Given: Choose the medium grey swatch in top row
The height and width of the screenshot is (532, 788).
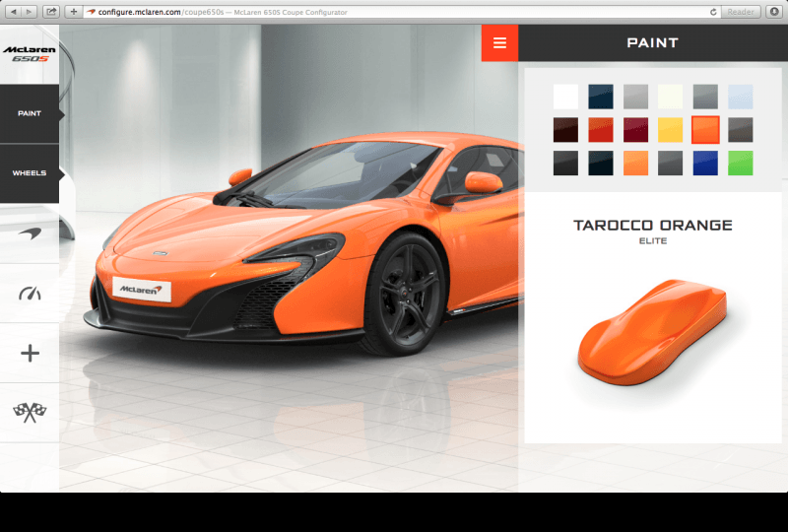Looking at the screenshot, I should (705, 97).
